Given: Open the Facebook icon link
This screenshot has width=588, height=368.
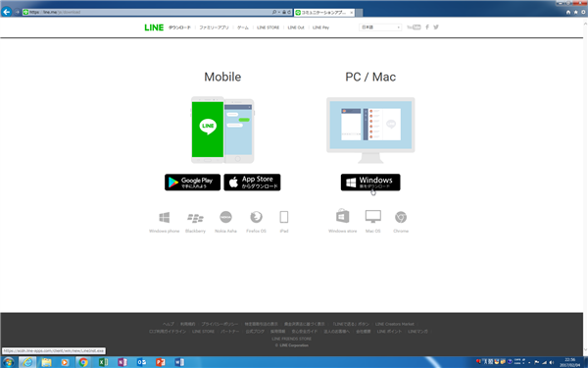Looking at the screenshot, I should click(x=426, y=27).
